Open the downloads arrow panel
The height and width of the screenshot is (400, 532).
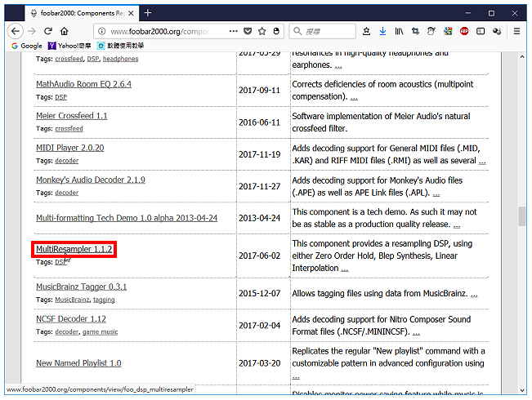382,31
